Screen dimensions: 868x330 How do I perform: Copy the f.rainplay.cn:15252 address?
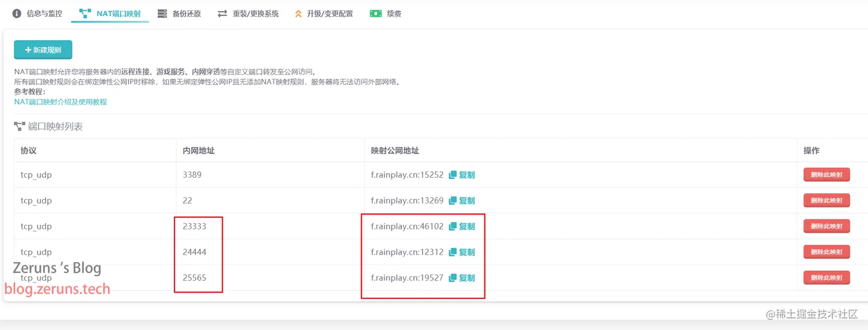[x=462, y=175]
